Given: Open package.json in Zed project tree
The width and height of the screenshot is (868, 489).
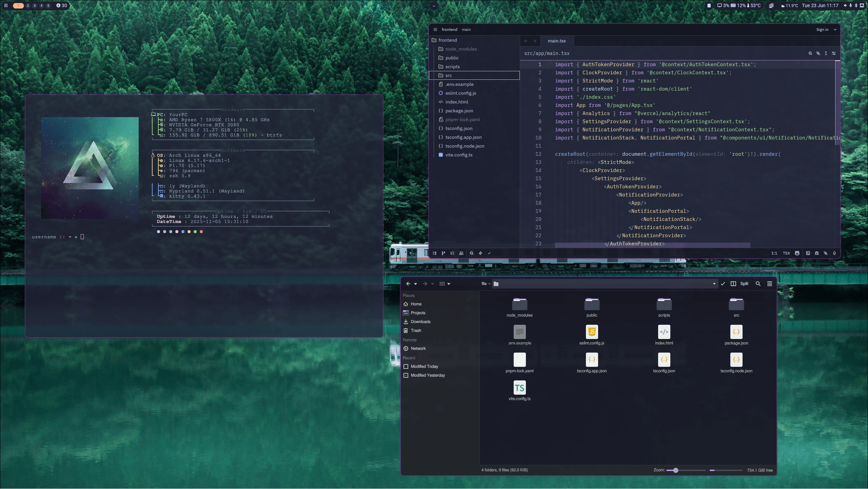Looking at the screenshot, I should [474, 111].
